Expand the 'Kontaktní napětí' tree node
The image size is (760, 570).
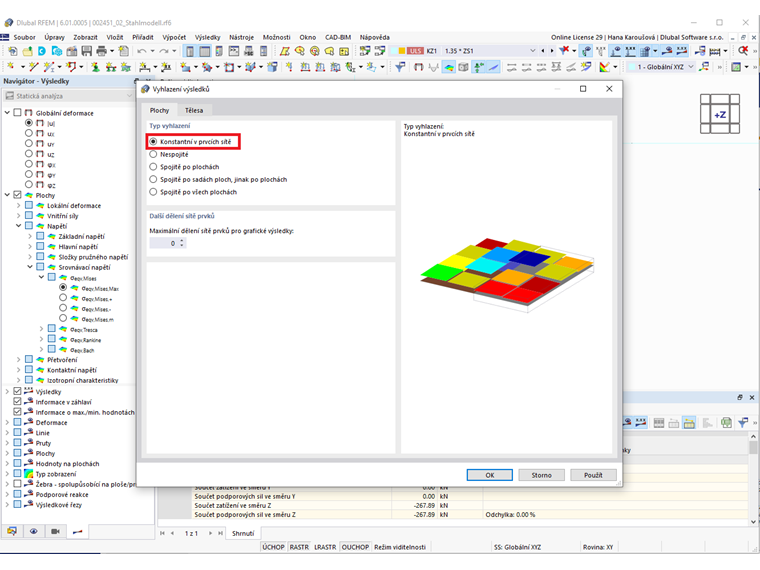pyautogui.click(x=18, y=370)
